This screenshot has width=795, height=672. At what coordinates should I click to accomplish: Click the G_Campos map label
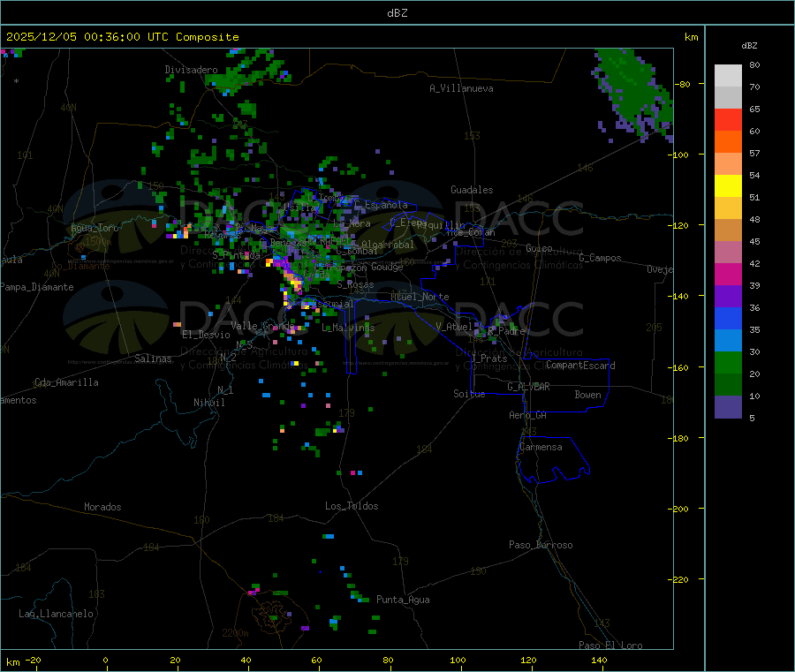pos(601,258)
